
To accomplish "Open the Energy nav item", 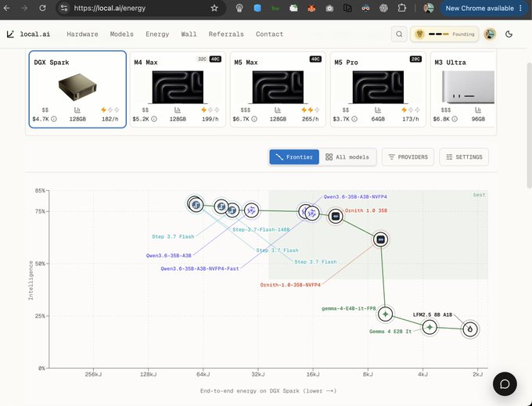I will pos(157,34).
